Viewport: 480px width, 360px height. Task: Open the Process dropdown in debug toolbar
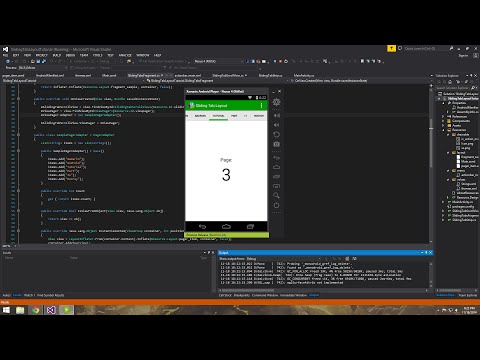point(42,68)
